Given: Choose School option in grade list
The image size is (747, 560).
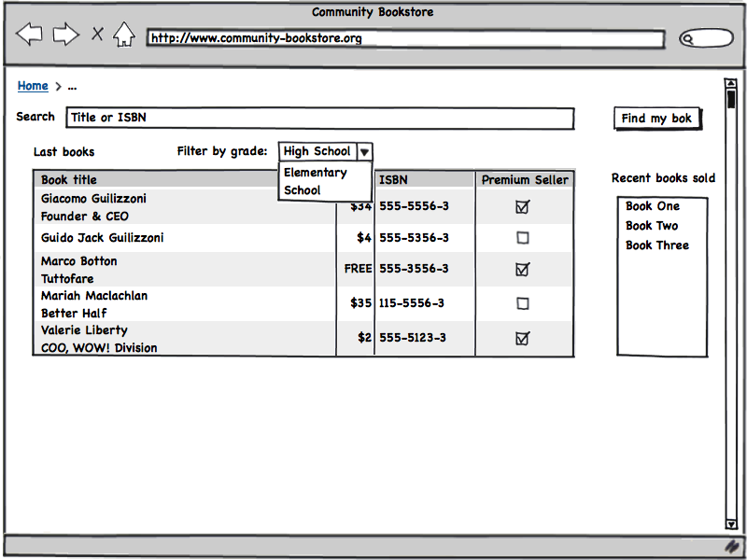Looking at the screenshot, I should (302, 190).
